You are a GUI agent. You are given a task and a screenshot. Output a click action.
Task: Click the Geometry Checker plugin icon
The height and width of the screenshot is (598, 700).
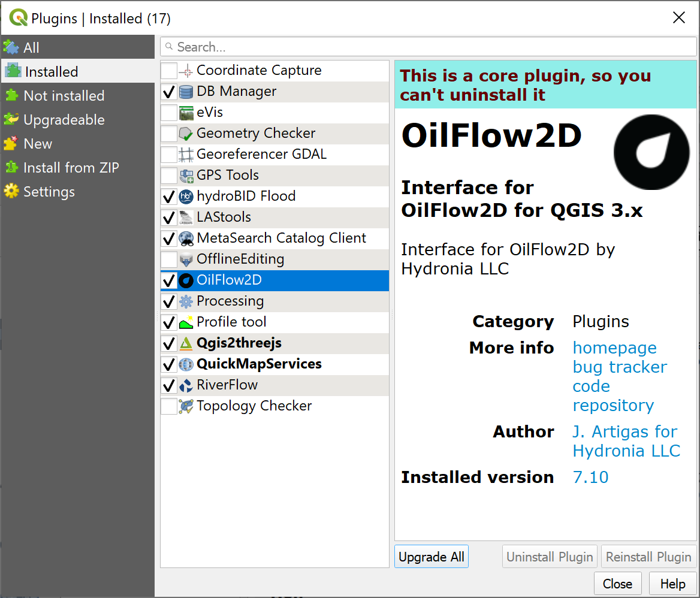[186, 134]
